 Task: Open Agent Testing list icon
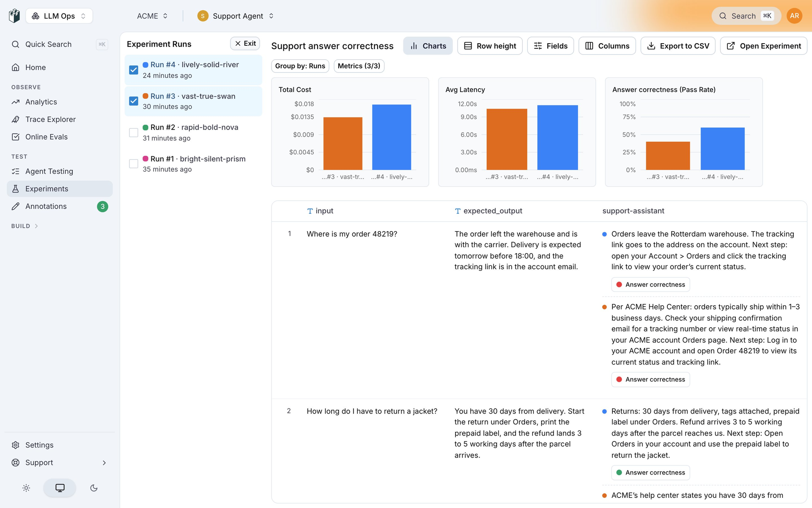16,171
